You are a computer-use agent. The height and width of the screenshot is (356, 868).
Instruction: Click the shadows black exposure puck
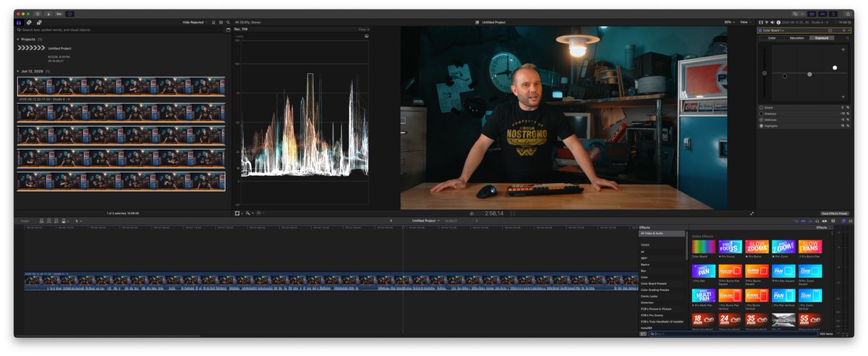(784, 75)
